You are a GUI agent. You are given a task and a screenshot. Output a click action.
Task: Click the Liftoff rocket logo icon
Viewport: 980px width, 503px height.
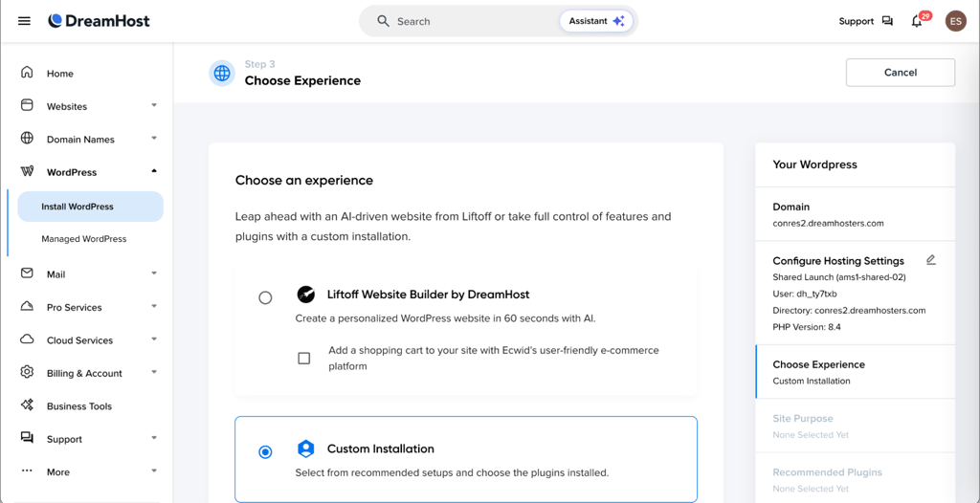point(305,295)
